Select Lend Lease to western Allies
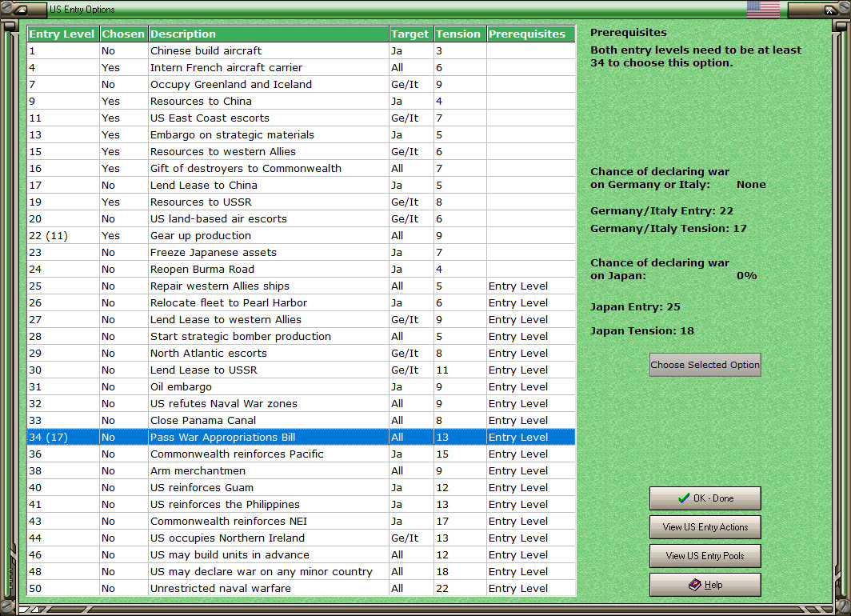 tap(302, 320)
